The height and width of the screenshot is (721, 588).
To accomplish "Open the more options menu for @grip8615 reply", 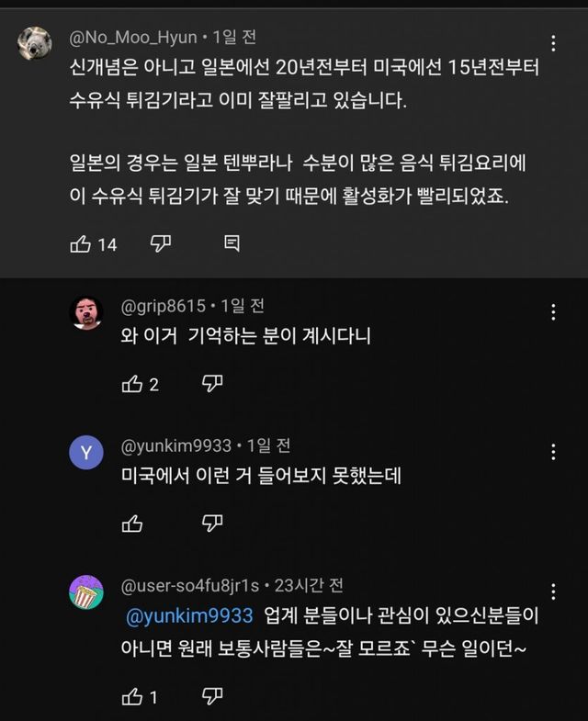I will tap(553, 312).
